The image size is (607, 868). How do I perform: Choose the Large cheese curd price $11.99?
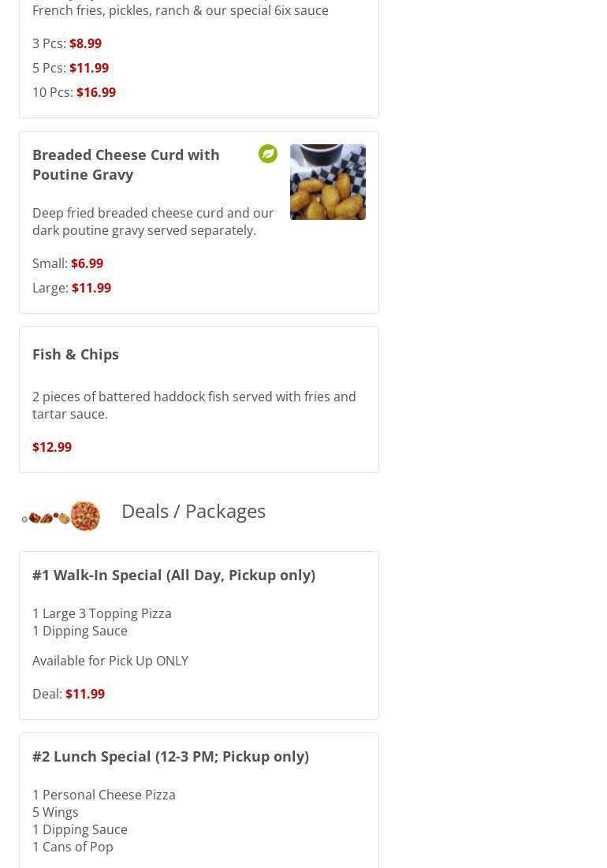pyautogui.click(x=91, y=288)
